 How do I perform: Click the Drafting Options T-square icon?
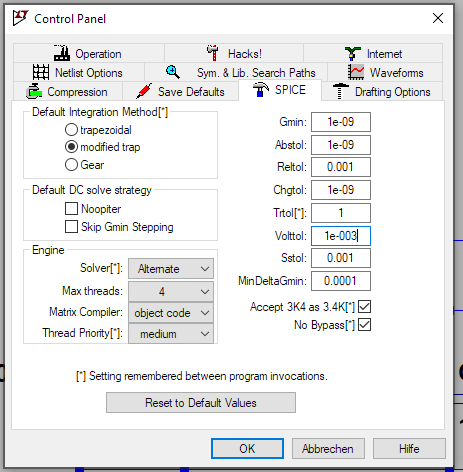(x=341, y=91)
